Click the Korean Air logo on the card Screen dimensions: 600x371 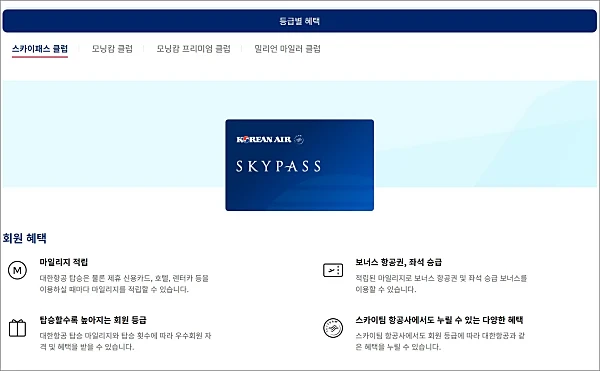click(270, 140)
